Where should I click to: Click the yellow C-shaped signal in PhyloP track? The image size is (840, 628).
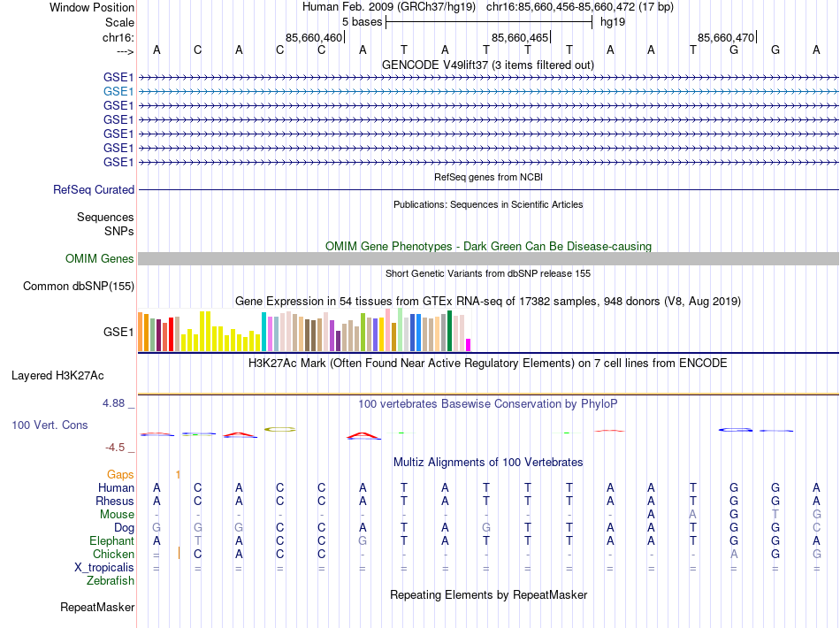pos(279,429)
